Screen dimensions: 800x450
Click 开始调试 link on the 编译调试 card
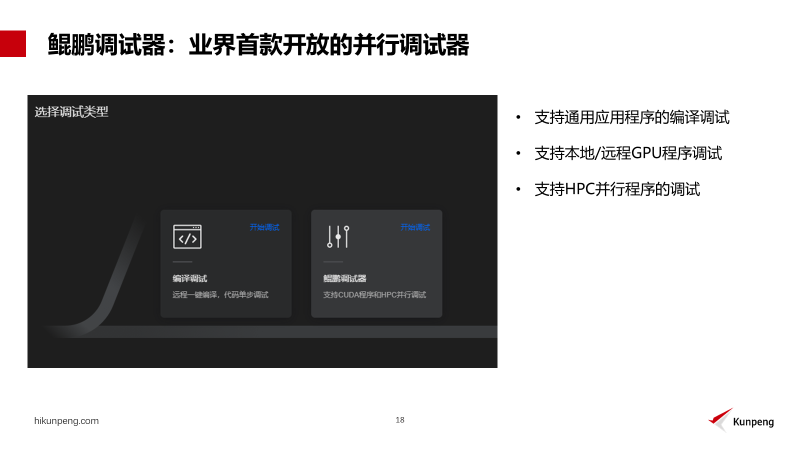[264, 227]
